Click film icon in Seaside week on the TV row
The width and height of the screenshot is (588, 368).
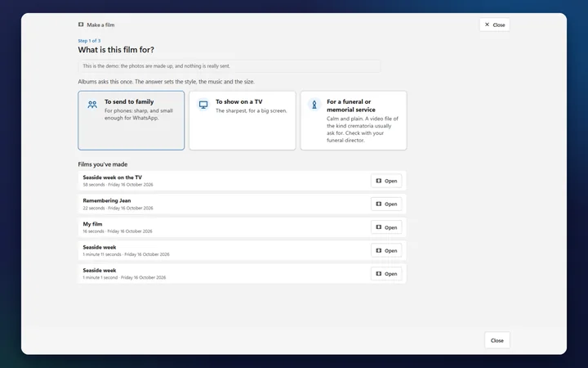pyautogui.click(x=379, y=181)
